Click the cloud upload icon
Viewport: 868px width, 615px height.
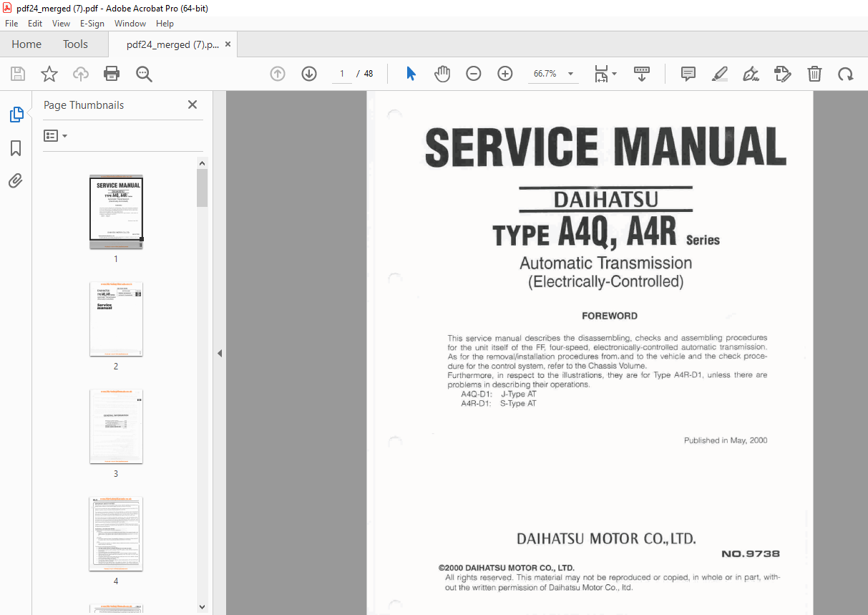81,74
